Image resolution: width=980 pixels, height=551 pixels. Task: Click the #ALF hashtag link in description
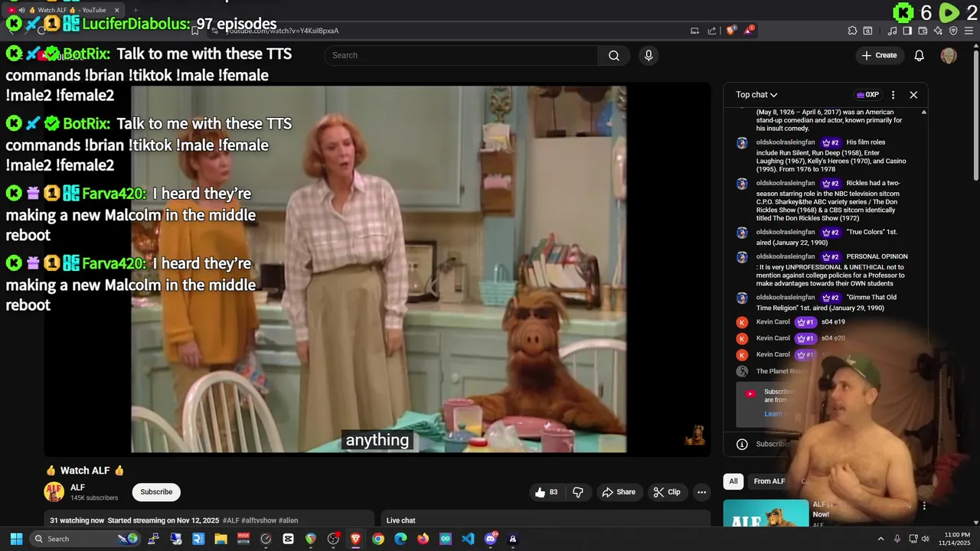pos(231,520)
